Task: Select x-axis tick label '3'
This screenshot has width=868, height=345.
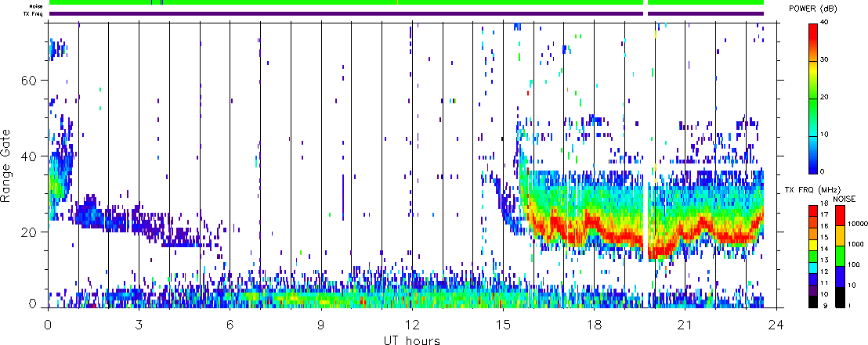Action: pos(139,325)
